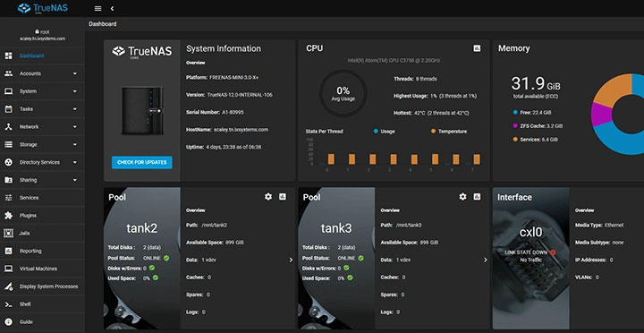Open tank3 pool reports chart icon
This screenshot has width=644, height=333.
[477, 197]
